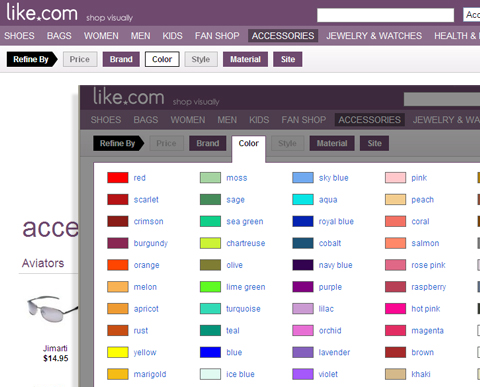480x387 pixels.
Task: Pick the lavender color swatch
Action: [303, 352]
